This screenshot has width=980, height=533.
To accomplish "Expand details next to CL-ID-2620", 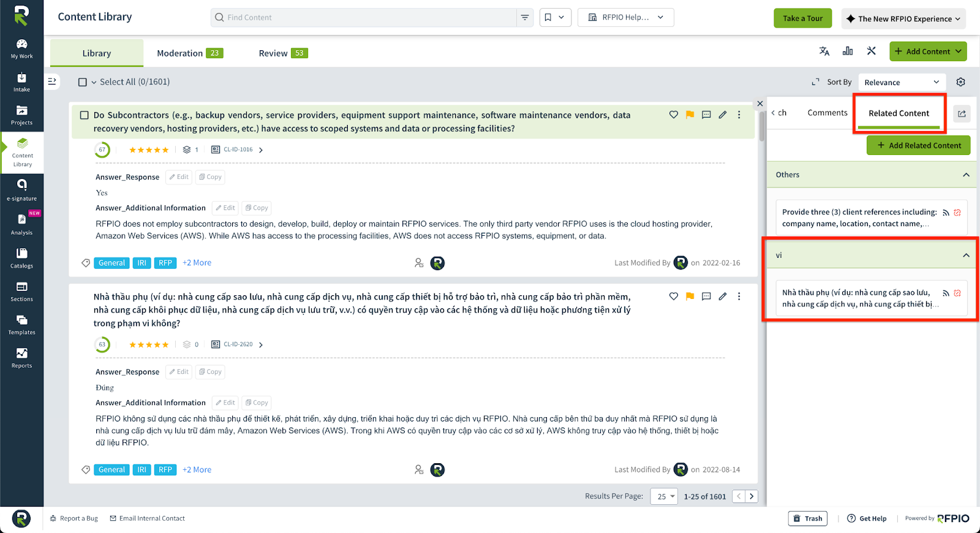I will [261, 345].
